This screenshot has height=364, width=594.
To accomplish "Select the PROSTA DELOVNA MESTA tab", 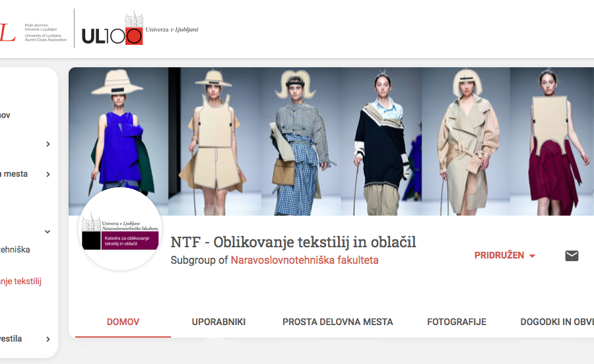I will (337, 322).
